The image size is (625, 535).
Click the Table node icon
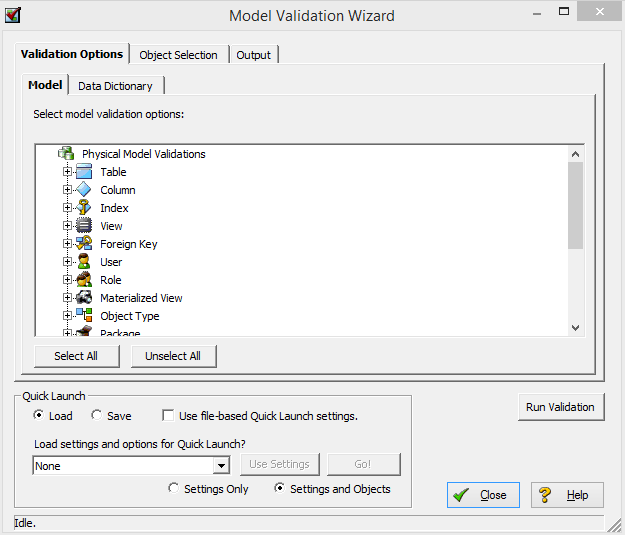point(84,172)
